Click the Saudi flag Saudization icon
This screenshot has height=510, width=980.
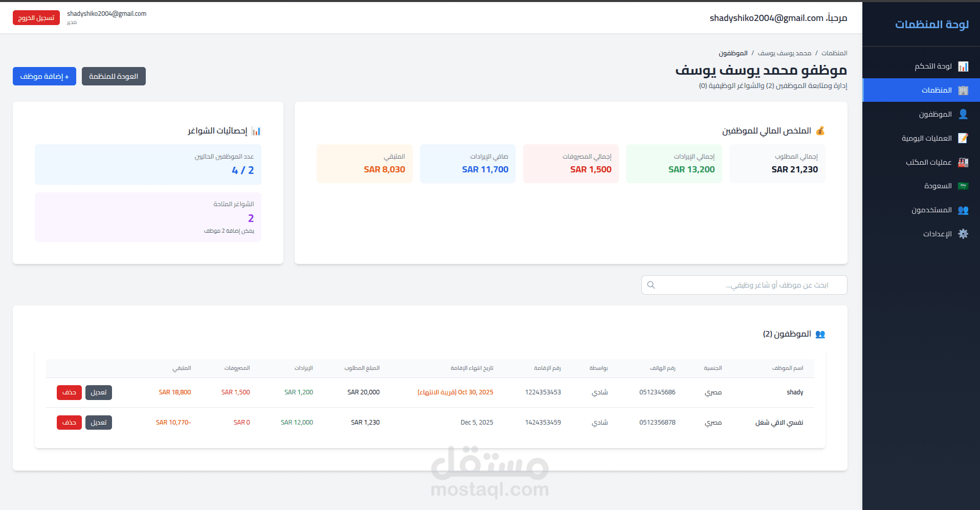point(963,186)
